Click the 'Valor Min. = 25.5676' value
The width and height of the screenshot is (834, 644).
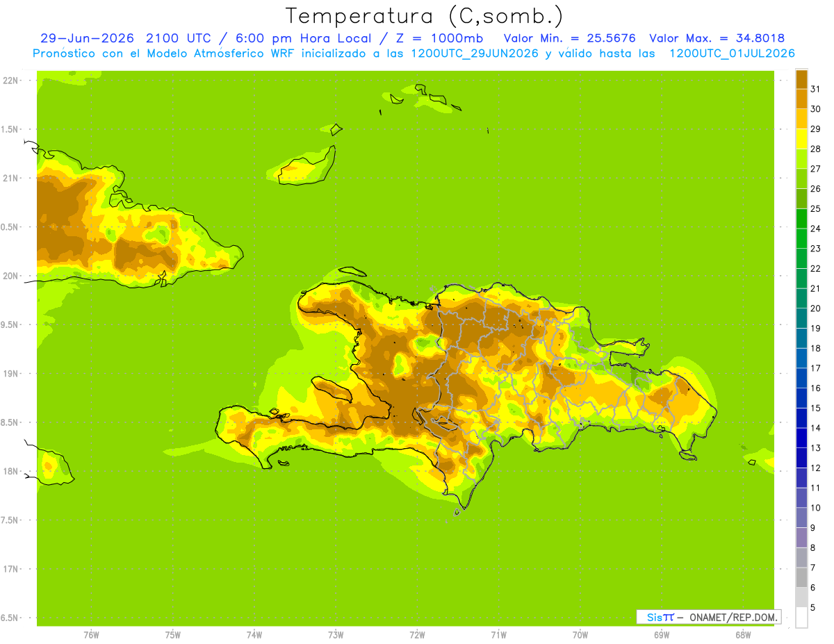tap(569, 38)
